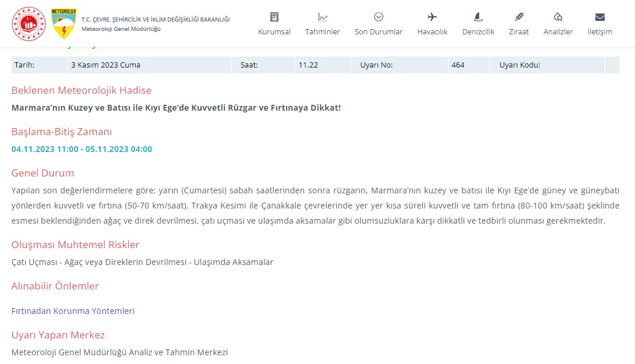Open the Analizler menu label

(x=558, y=31)
